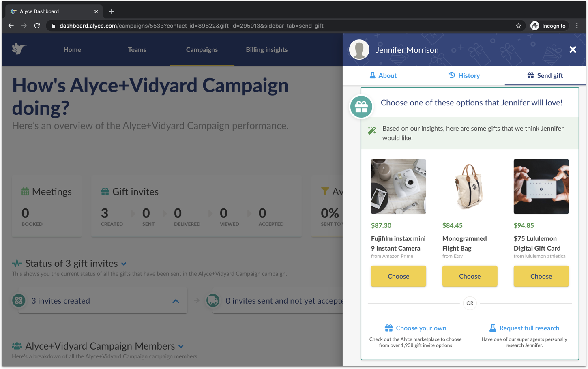Click the Meetings calendar icon
Screen dimensions: 588x369
pos(25,191)
